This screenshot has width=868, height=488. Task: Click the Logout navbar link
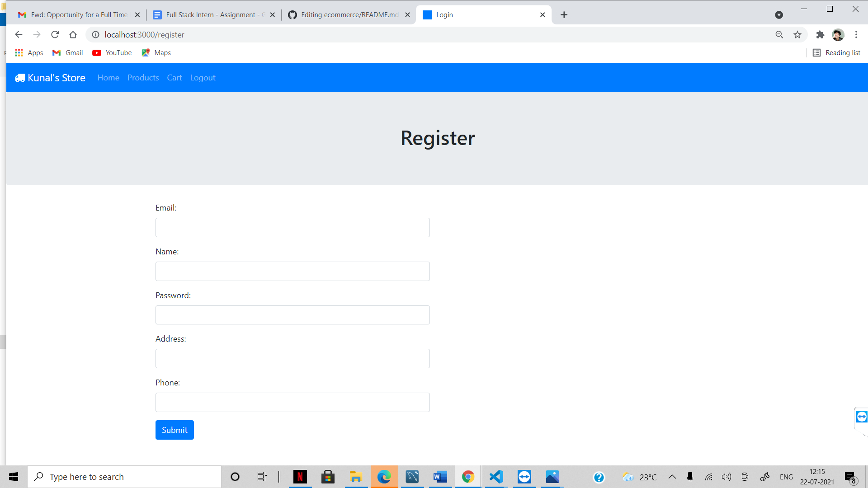point(203,78)
